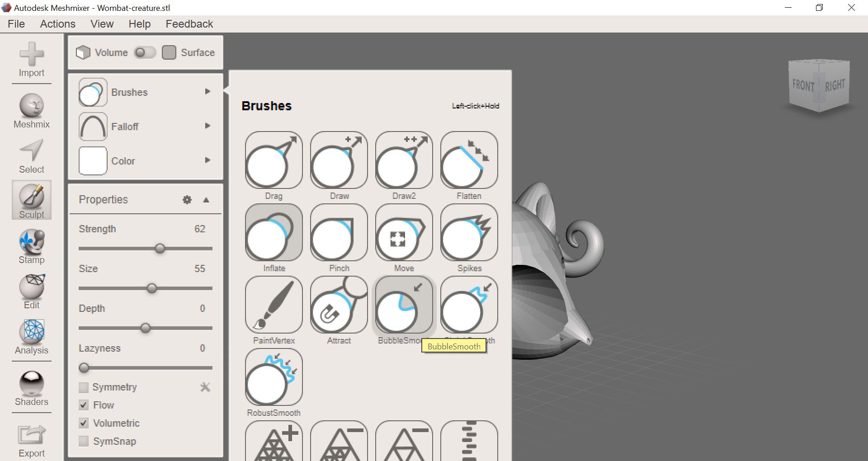Screen dimensions: 868x461
Task: Choose the Flatten brush
Action: [469, 160]
